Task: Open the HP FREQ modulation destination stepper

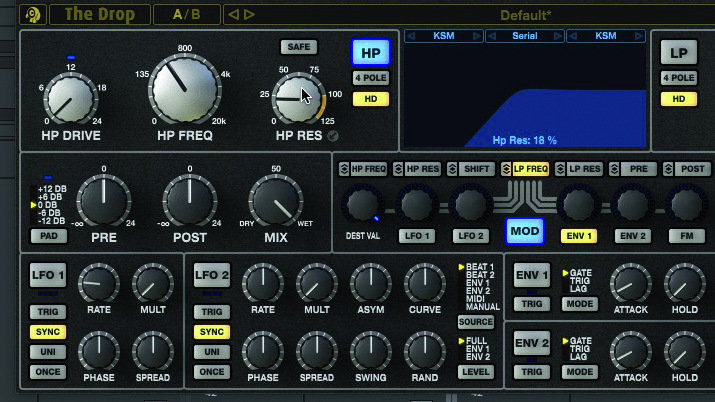Action: click(x=344, y=169)
